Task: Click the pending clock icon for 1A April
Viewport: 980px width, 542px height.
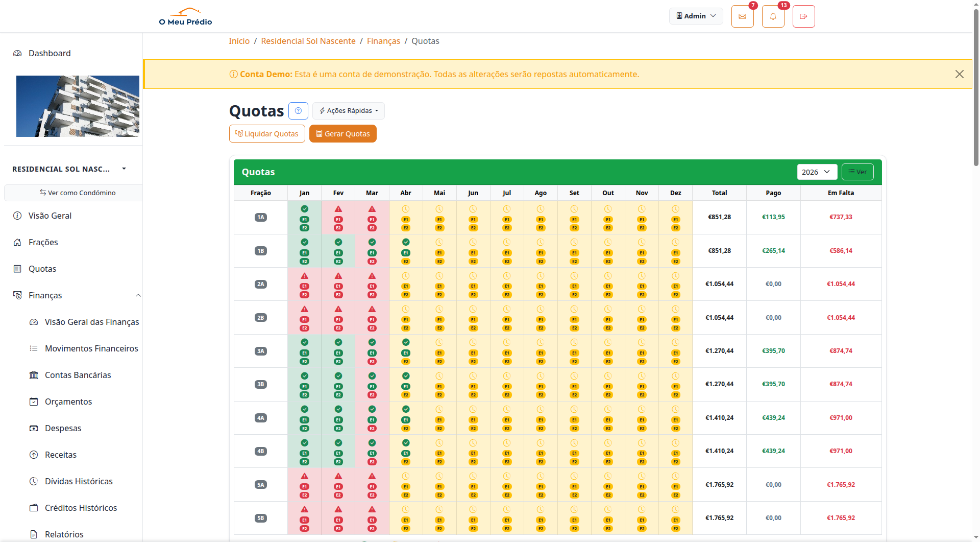Action: coord(405,209)
